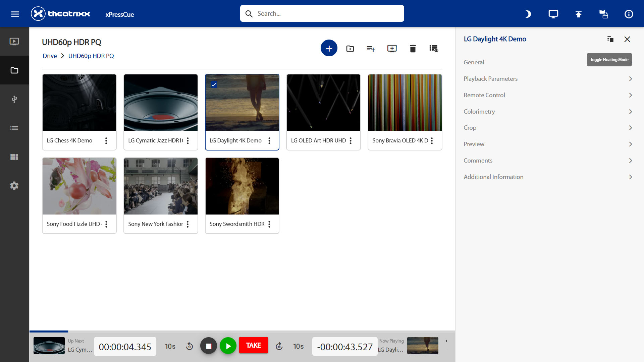The width and height of the screenshot is (644, 362).
Task: Open Playback Parameters label
Action: point(490,79)
